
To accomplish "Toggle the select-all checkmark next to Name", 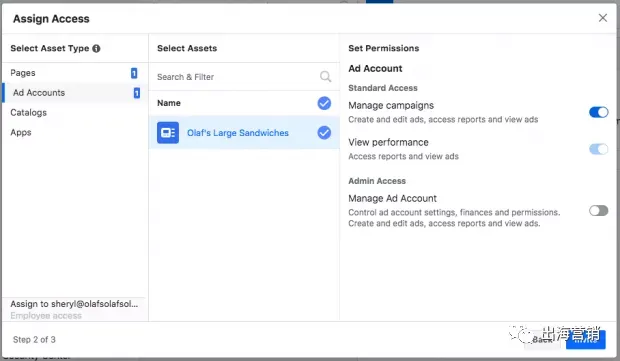I will coord(324,103).
